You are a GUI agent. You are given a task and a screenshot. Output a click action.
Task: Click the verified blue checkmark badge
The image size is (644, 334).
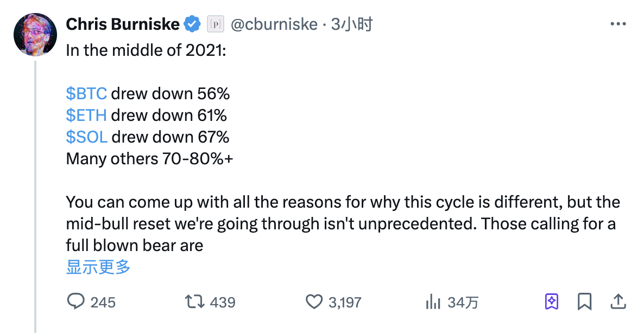pos(193,23)
